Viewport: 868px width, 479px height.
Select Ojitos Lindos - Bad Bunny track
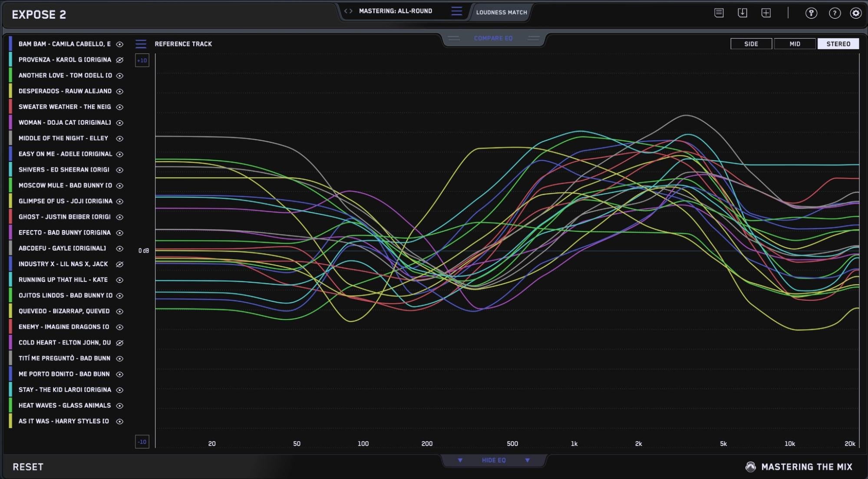click(65, 295)
